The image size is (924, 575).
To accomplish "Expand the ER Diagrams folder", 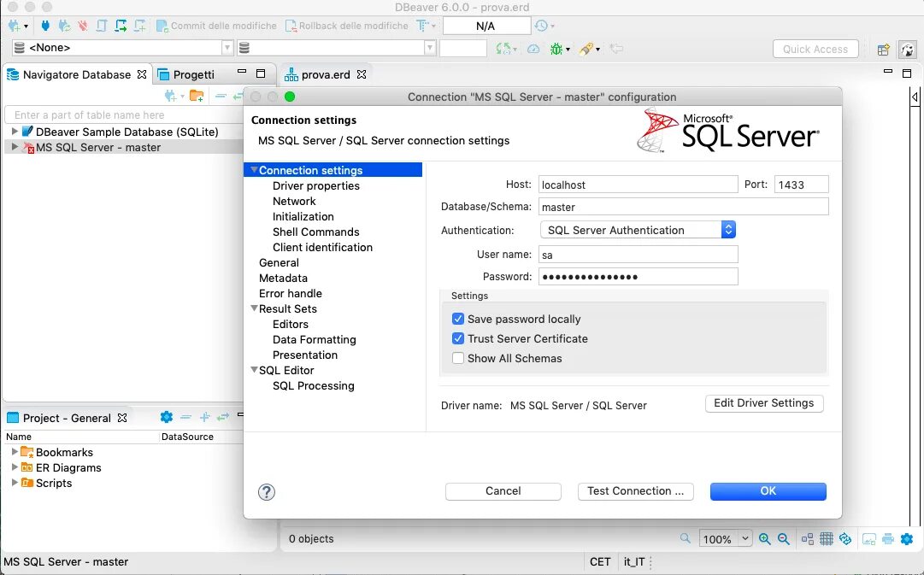I will (x=15, y=467).
